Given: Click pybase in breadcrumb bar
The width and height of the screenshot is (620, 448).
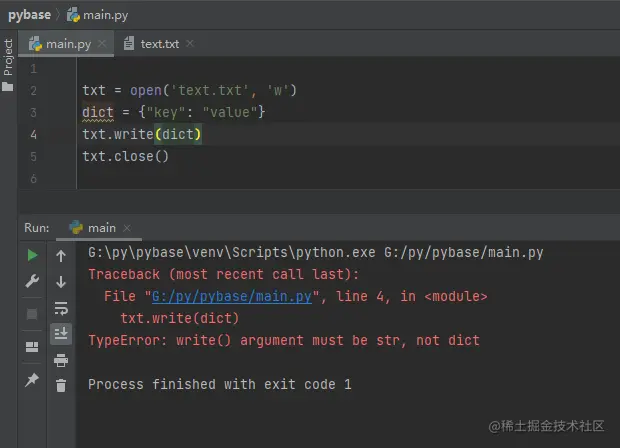Looking at the screenshot, I should point(29,15).
